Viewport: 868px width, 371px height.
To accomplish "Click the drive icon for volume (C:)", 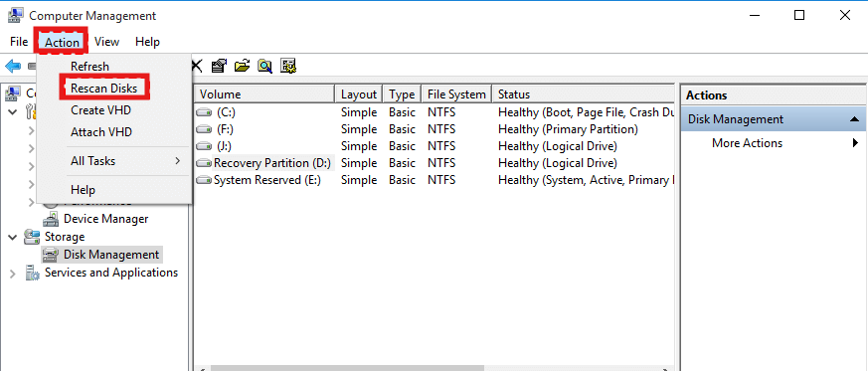I will coord(204,112).
